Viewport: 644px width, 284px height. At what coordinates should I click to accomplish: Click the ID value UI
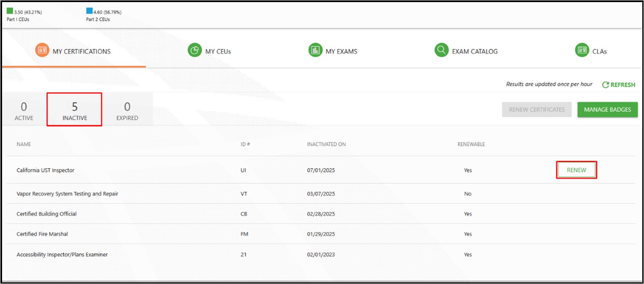(243, 170)
